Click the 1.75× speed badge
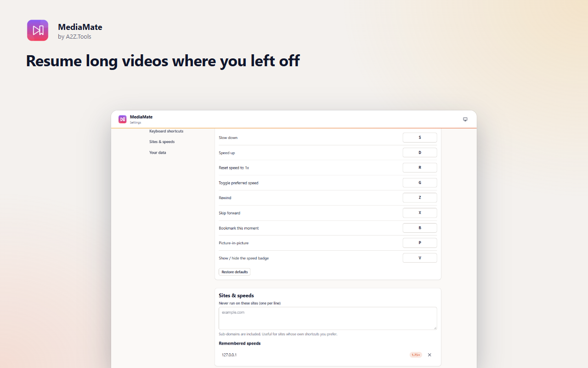Screen dimensions: 588x368 click(x=416, y=355)
